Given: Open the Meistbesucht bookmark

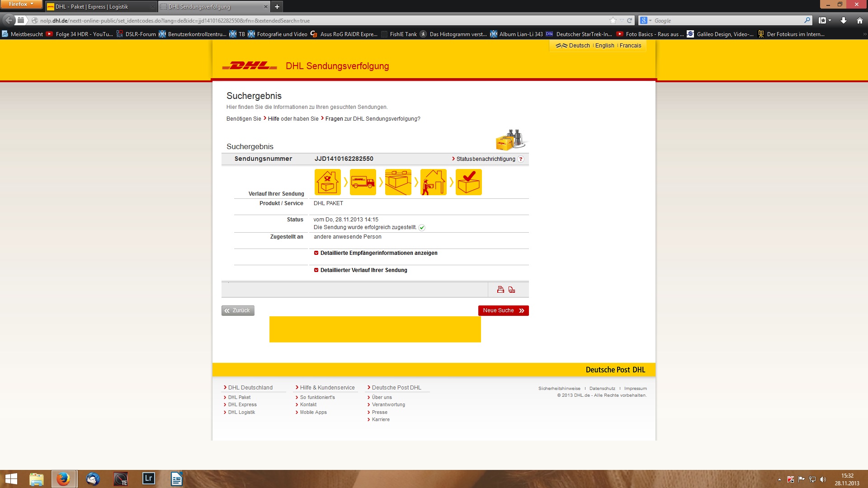Looking at the screenshot, I should click(x=23, y=34).
